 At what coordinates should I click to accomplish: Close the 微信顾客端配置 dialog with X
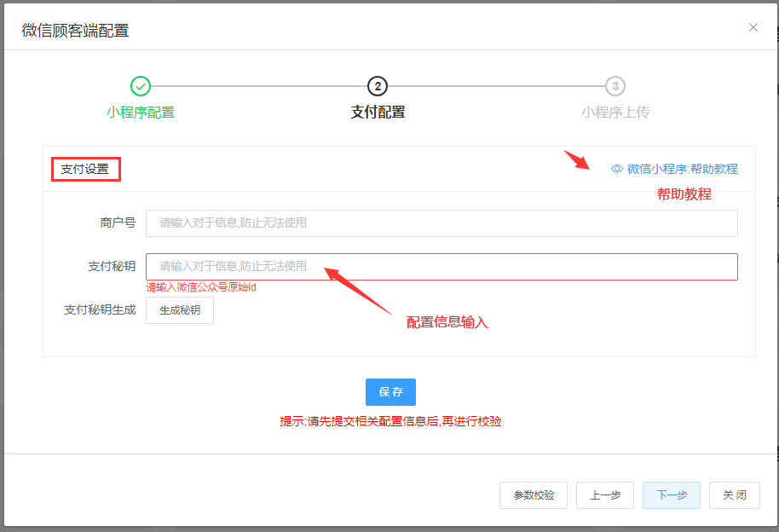tap(753, 27)
